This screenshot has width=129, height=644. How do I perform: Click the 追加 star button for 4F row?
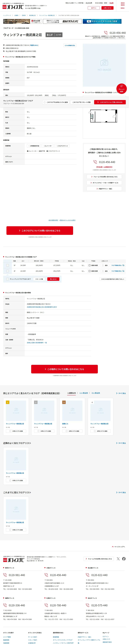click(105, 271)
